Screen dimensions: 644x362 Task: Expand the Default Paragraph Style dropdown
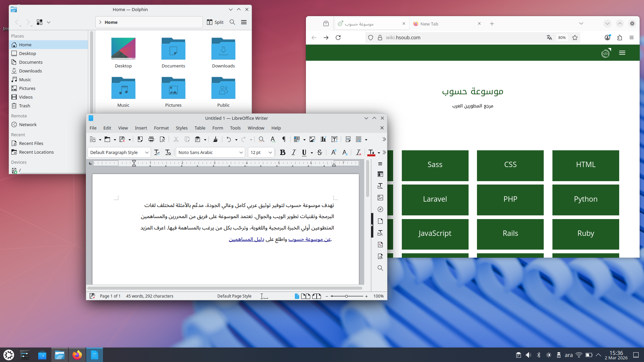[x=147, y=152]
